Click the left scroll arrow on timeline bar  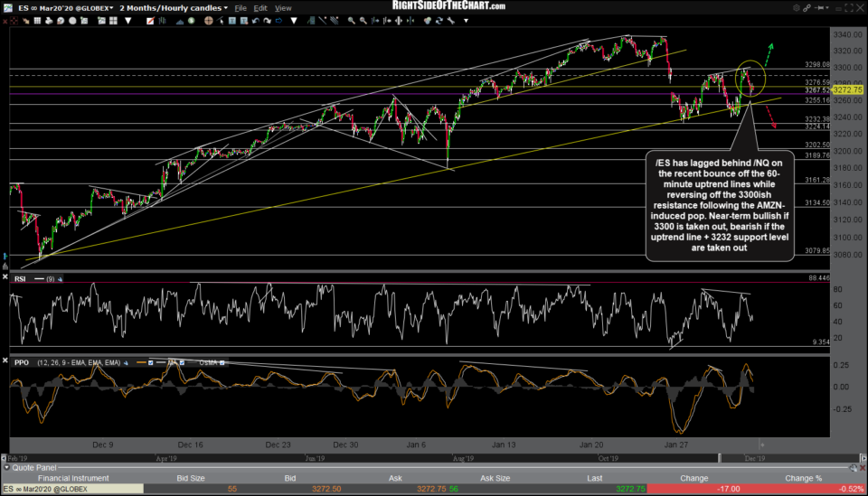pos(4,458)
